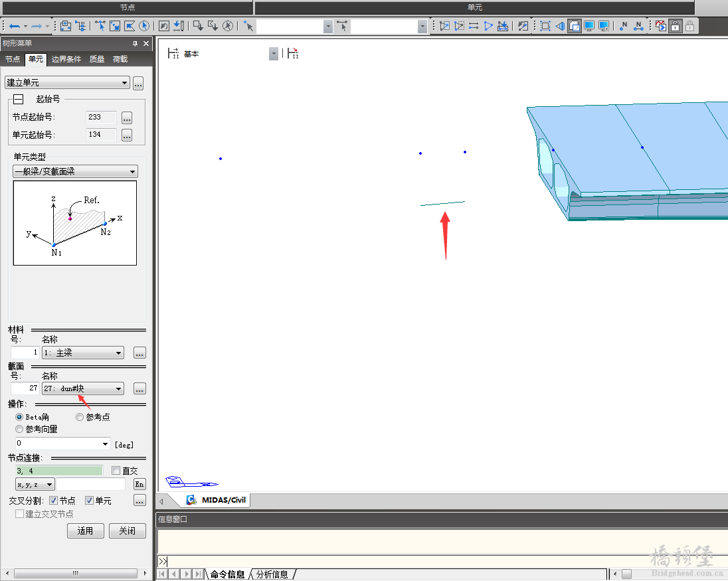Select the 参考向量 radio button

19,429
